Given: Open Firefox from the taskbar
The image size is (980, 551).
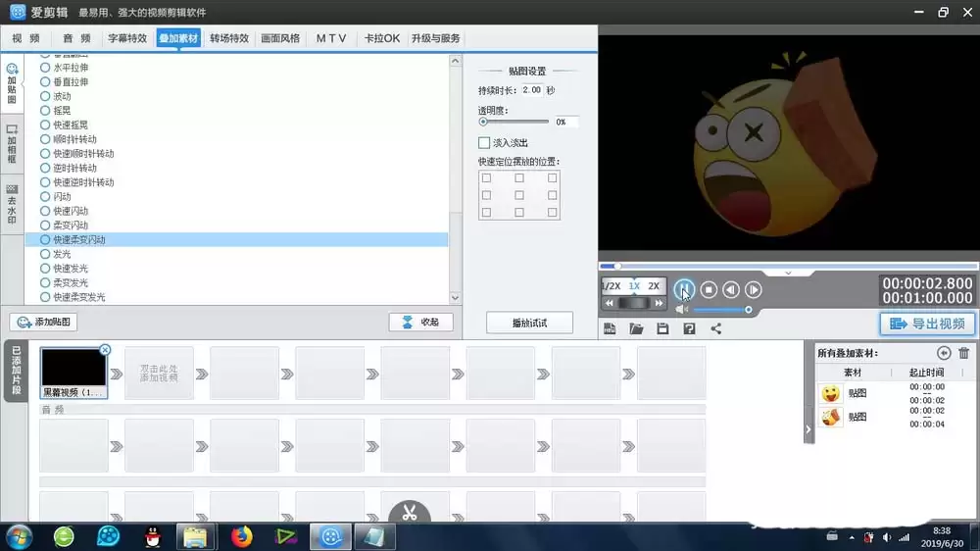Looking at the screenshot, I should tap(242, 536).
